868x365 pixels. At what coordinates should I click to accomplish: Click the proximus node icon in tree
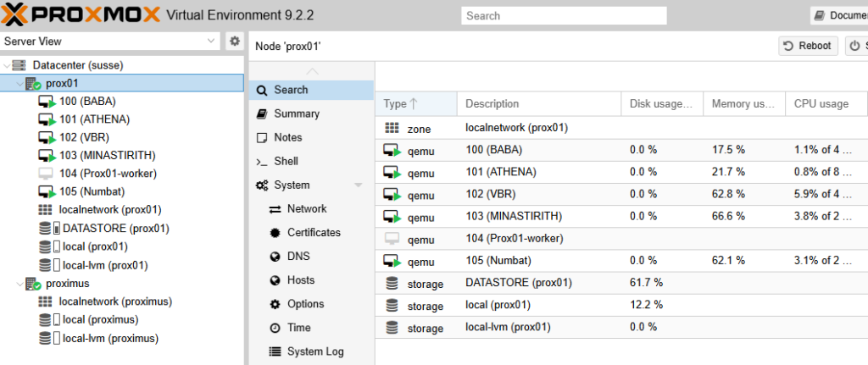click(33, 284)
